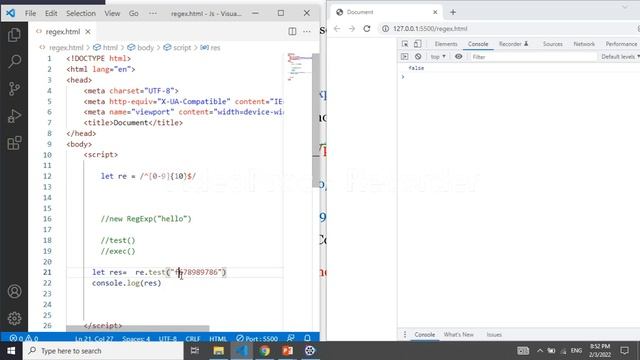Change encoding via UTF-8 status item
Viewport: 640px width, 360px height.
[168, 339]
